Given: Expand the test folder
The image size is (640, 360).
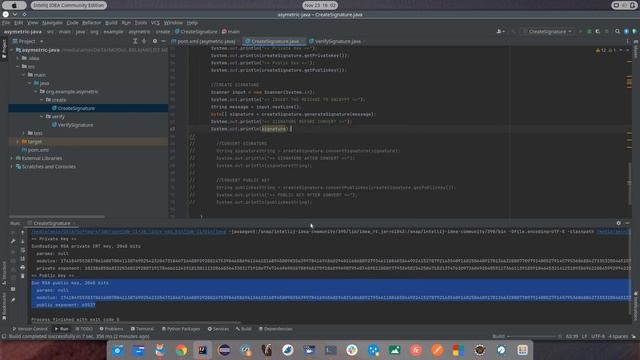Looking at the screenshot, I should click(x=24, y=133).
